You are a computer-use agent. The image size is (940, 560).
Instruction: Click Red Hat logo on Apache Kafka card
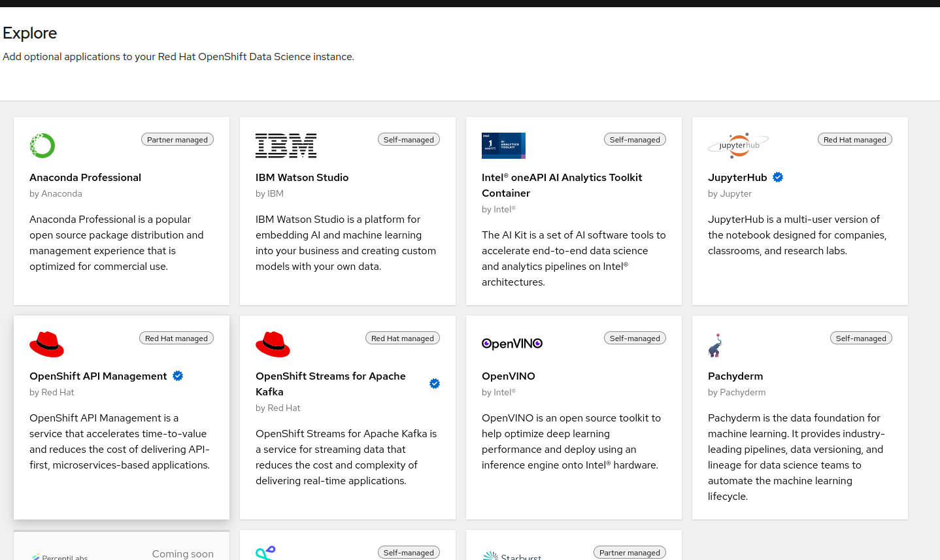[x=273, y=344]
